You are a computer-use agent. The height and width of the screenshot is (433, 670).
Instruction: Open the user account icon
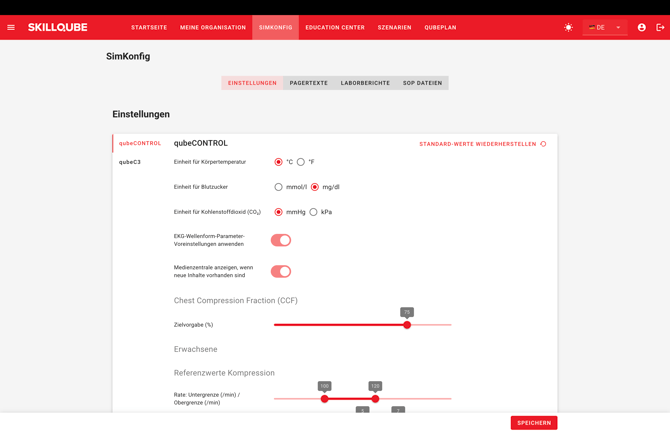[641, 27]
